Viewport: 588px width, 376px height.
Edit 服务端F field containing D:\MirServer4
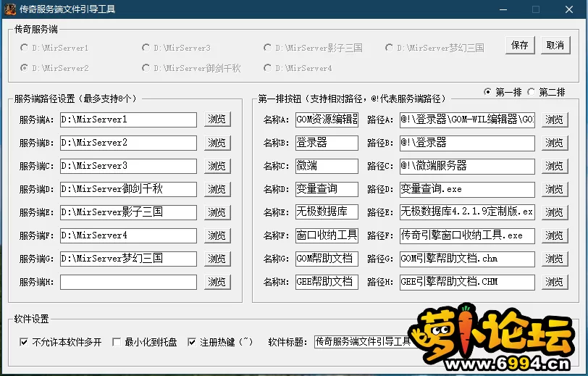[128, 235]
